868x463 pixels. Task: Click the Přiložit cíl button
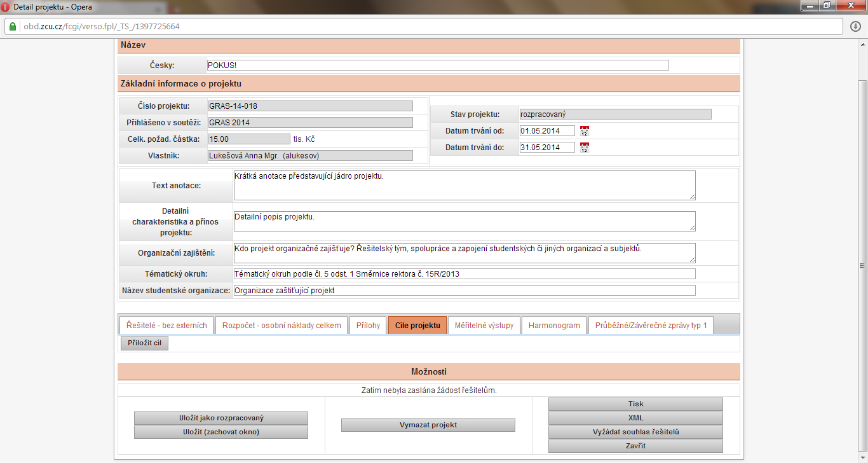click(144, 343)
